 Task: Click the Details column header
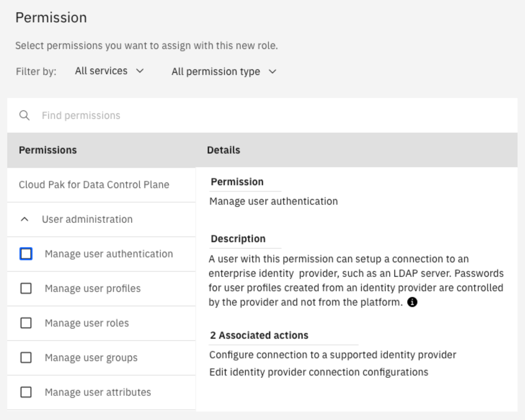click(224, 150)
